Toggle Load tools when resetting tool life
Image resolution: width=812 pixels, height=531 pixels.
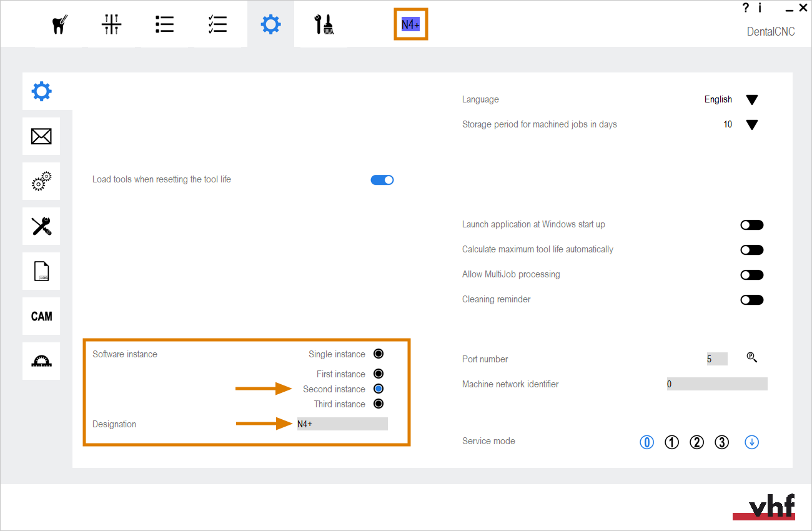click(x=382, y=180)
